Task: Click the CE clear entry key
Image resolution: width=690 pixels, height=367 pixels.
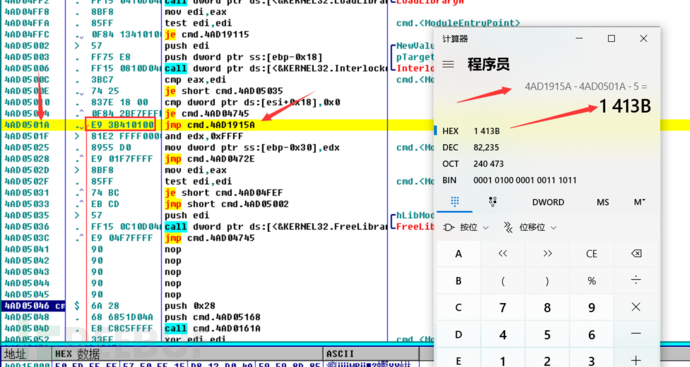Action: point(591,254)
